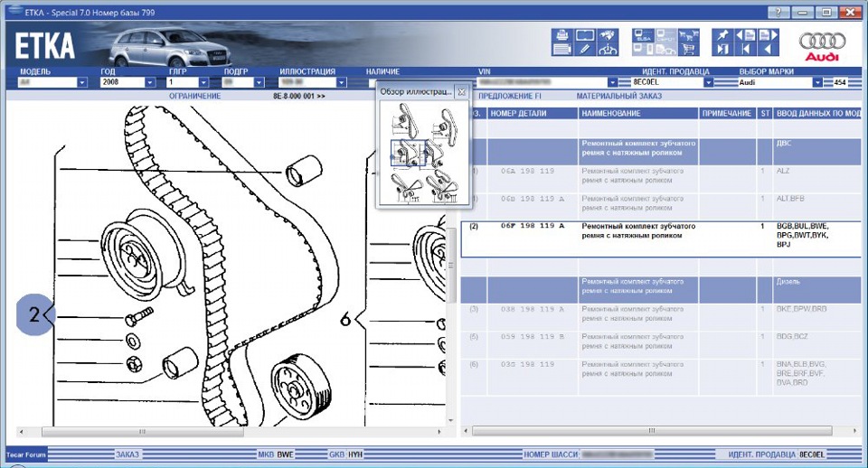Open the ГЛГР dropdown arrow
This screenshot has height=468, width=868.
[203, 82]
